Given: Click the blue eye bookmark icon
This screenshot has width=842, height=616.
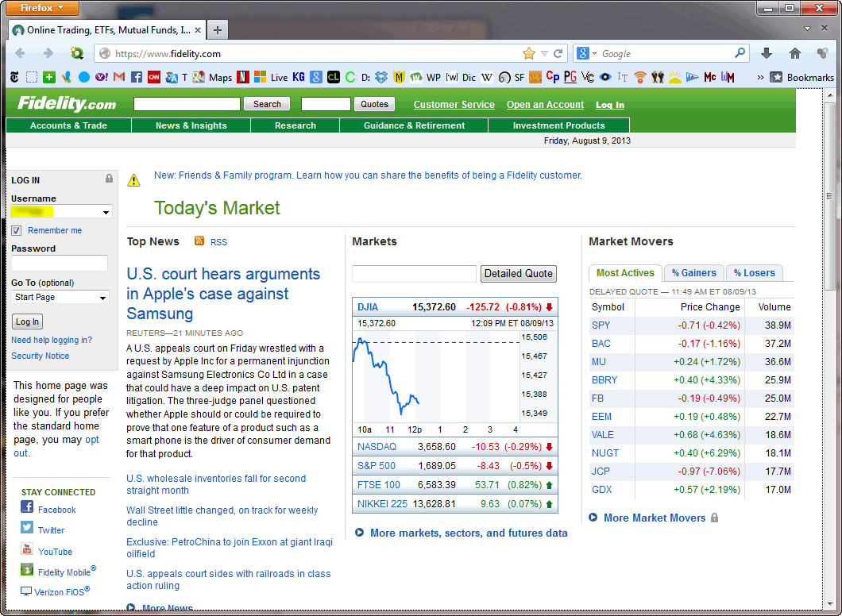Looking at the screenshot, I should pyautogui.click(x=605, y=77).
